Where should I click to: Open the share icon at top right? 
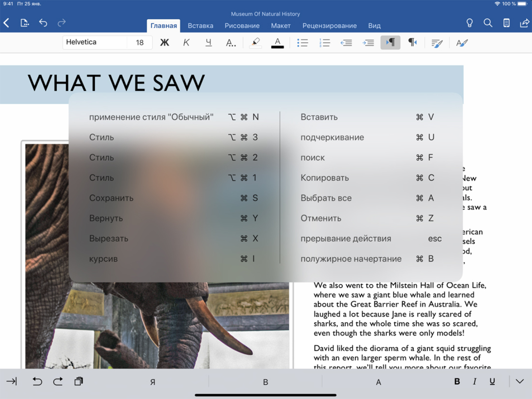click(x=524, y=23)
